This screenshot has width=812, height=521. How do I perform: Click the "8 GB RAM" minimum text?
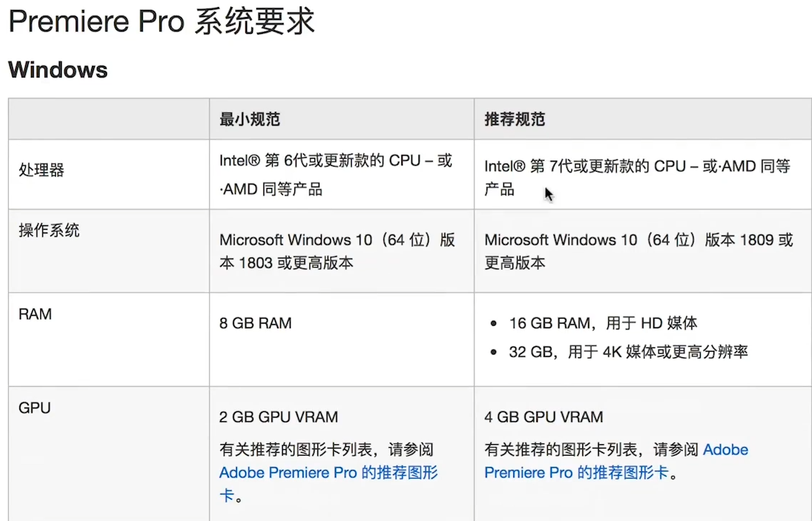[x=256, y=323]
